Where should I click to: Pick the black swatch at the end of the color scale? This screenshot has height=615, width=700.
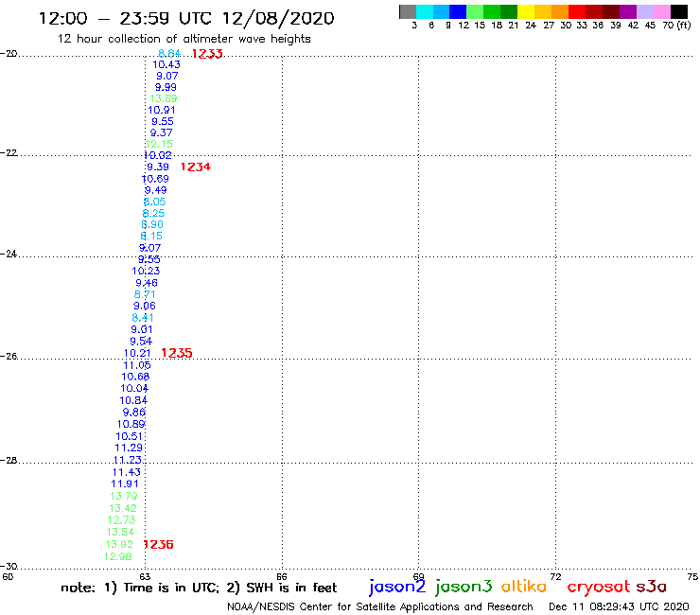coord(678,11)
